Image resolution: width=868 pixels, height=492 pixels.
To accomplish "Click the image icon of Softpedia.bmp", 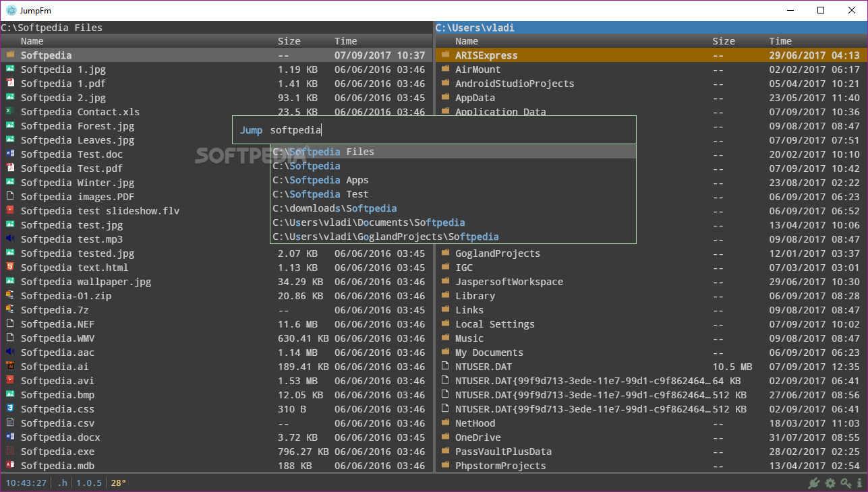I will coord(10,394).
